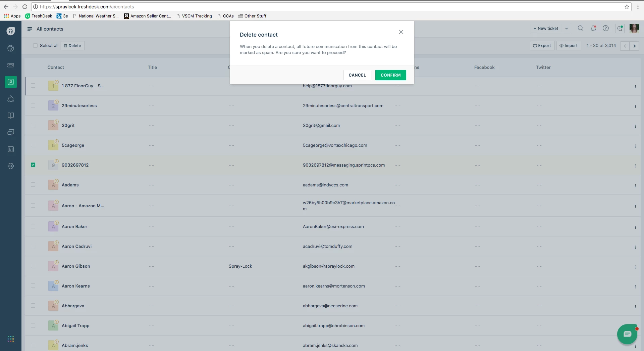Close the Delete contact dialog with X

click(401, 32)
